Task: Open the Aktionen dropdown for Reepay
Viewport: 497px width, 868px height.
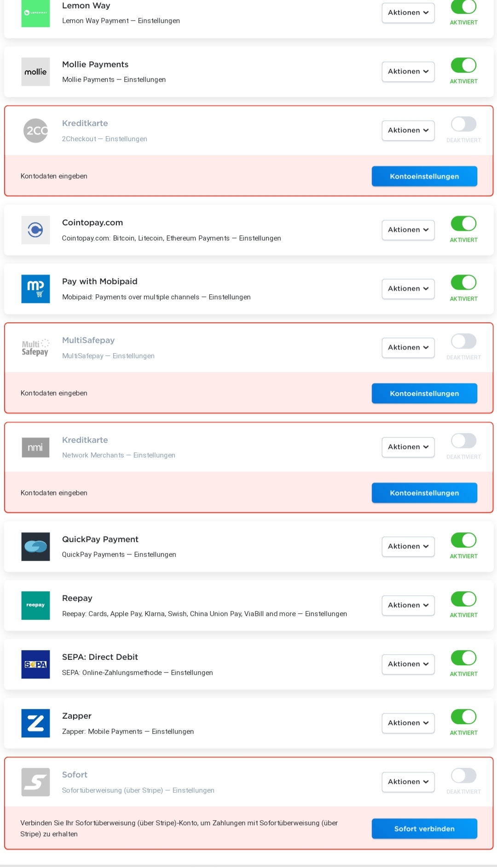Action: pyautogui.click(x=408, y=605)
